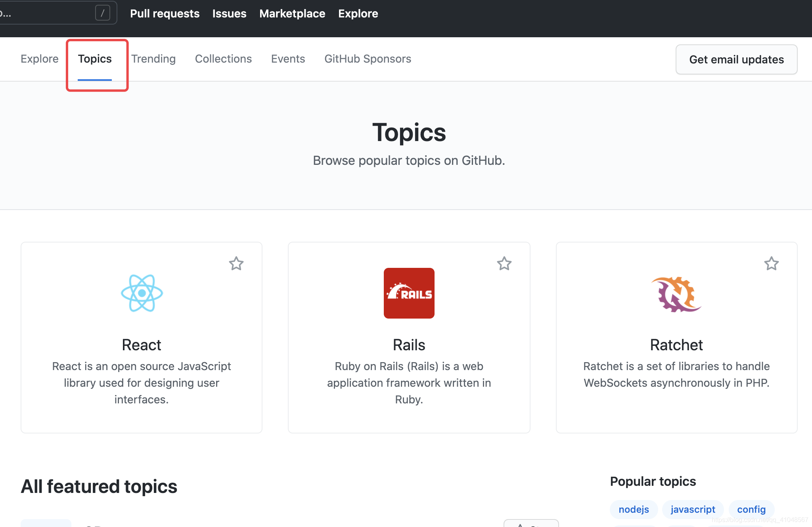Go to the Events tab

[x=288, y=59]
